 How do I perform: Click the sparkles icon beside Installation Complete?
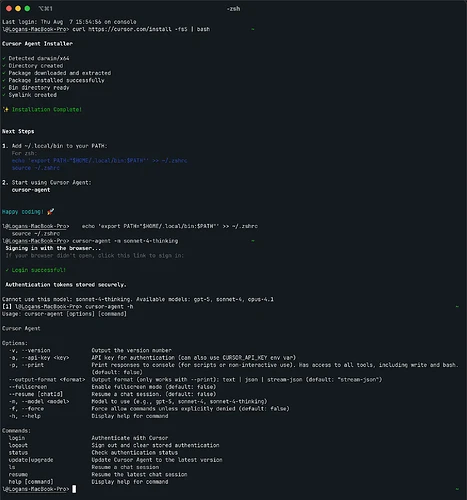6,109
